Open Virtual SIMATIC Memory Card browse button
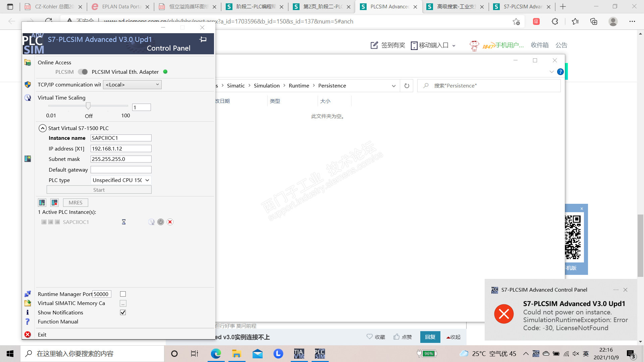Image resolution: width=644 pixels, height=362 pixels. 123,303
